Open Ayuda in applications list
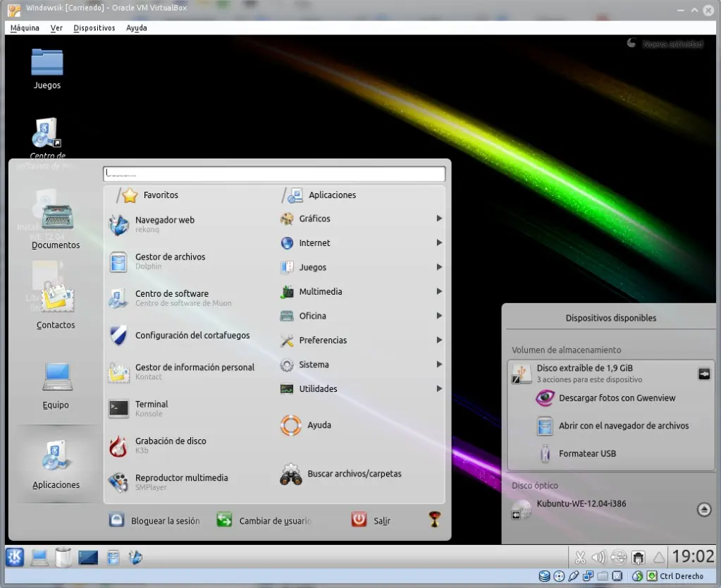The image size is (721, 588). [306, 425]
